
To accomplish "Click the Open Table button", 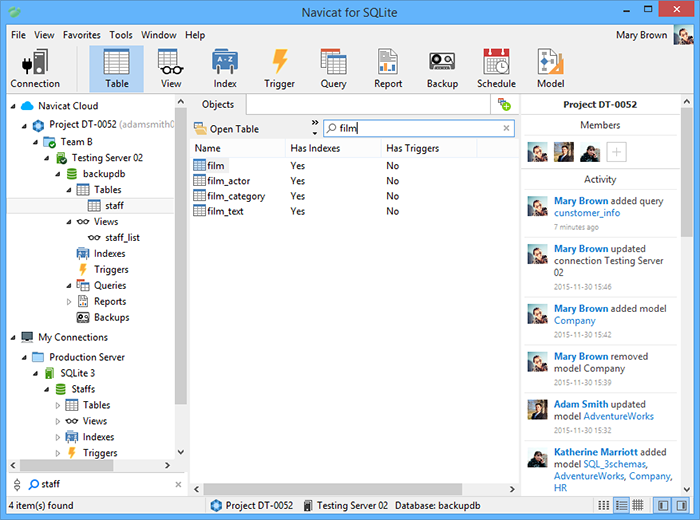I will click(226, 129).
